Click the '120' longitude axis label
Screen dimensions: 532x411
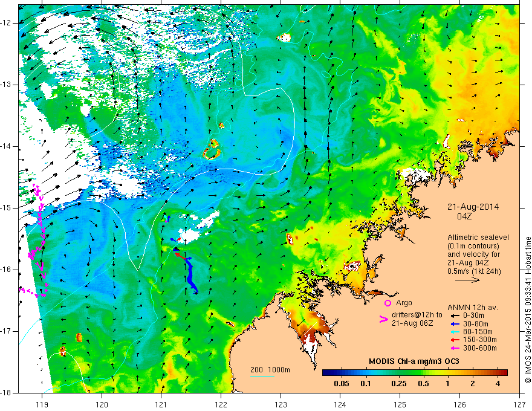click(x=102, y=404)
